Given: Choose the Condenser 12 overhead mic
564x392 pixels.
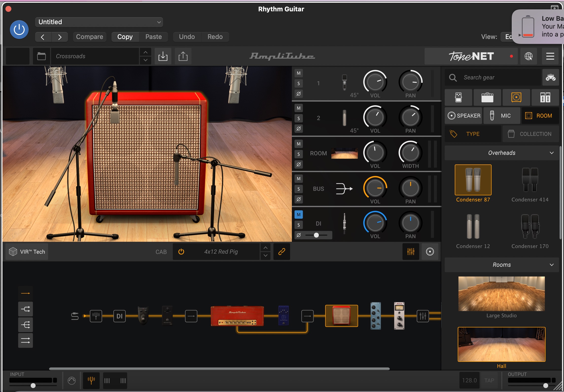Looking at the screenshot, I should 473,230.
